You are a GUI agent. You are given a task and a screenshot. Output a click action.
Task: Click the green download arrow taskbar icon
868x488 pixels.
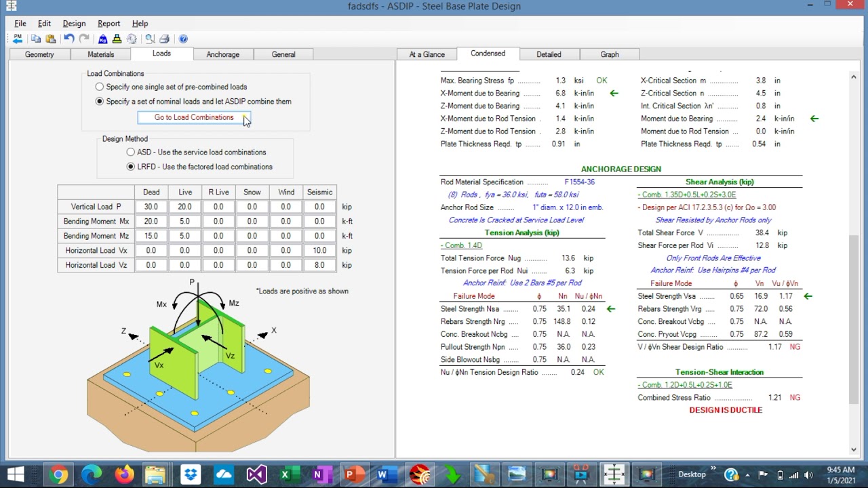(x=453, y=474)
